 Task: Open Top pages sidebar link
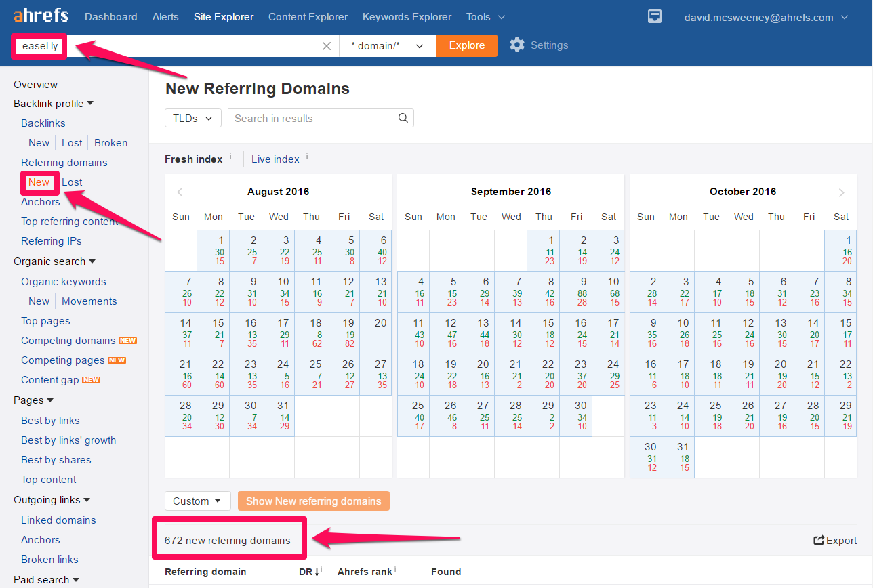click(45, 321)
